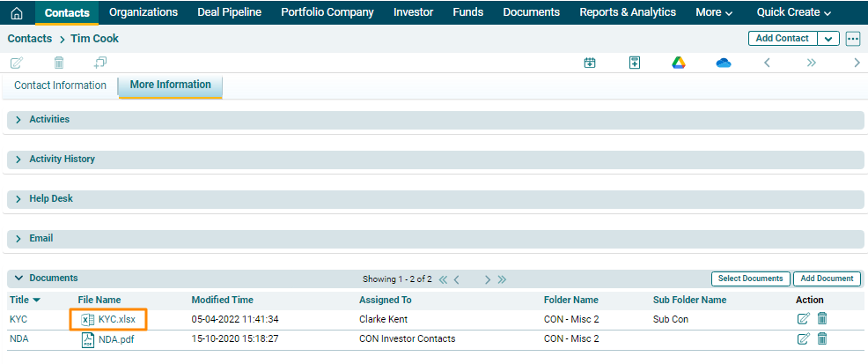
Task: Switch to Contact Information tab
Action: (x=60, y=85)
